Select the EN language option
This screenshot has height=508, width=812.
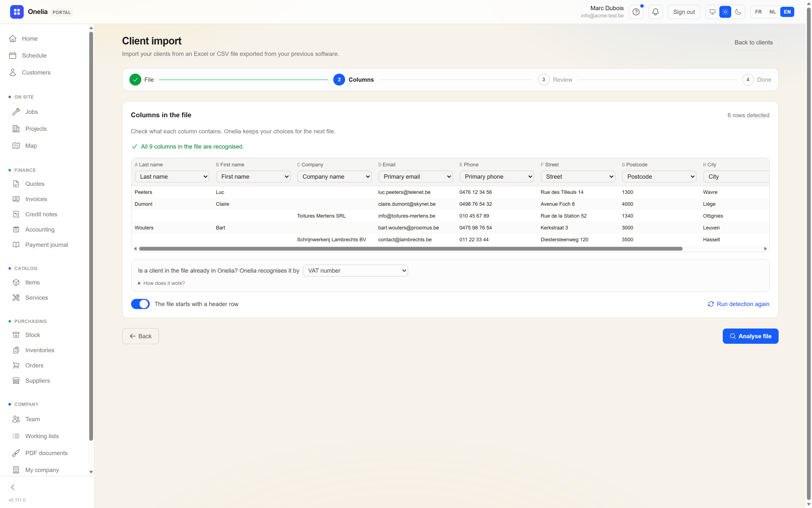[787, 12]
